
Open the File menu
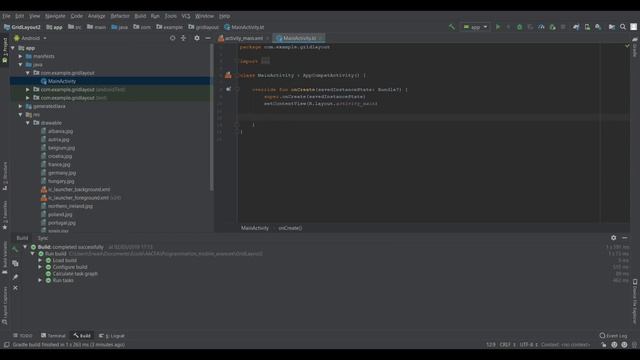(6, 16)
